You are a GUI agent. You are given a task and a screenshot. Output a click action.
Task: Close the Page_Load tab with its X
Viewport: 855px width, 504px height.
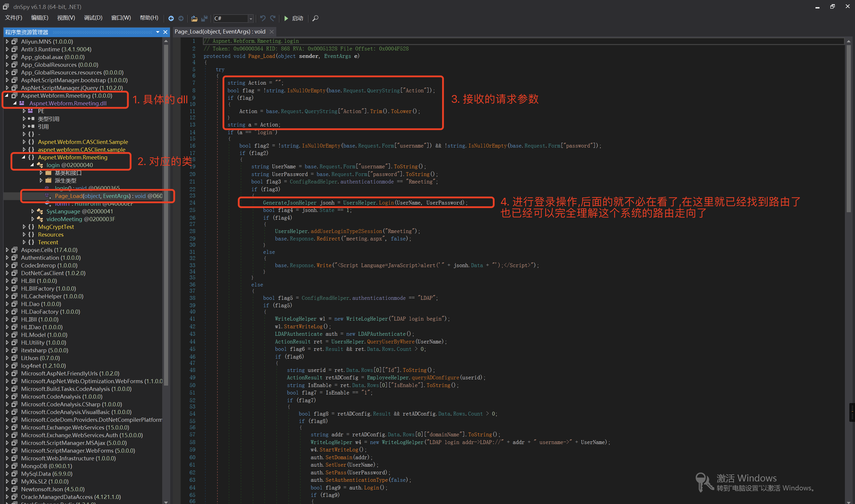[272, 31]
